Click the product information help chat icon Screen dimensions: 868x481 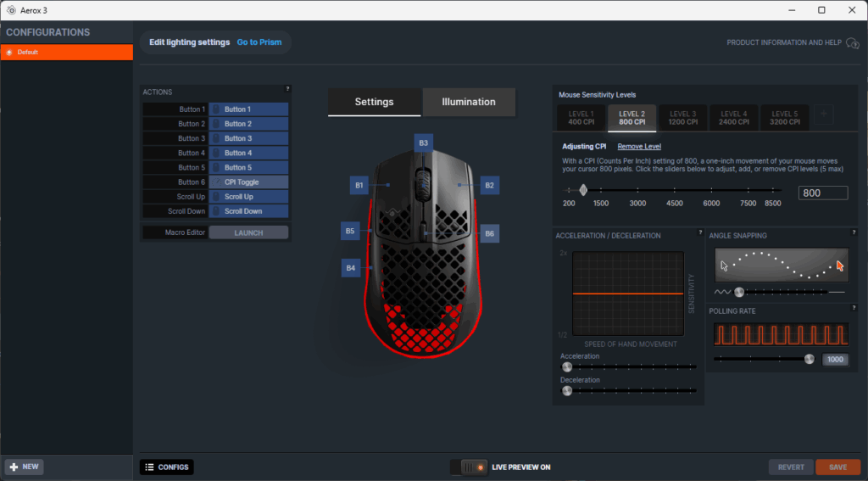coord(853,43)
